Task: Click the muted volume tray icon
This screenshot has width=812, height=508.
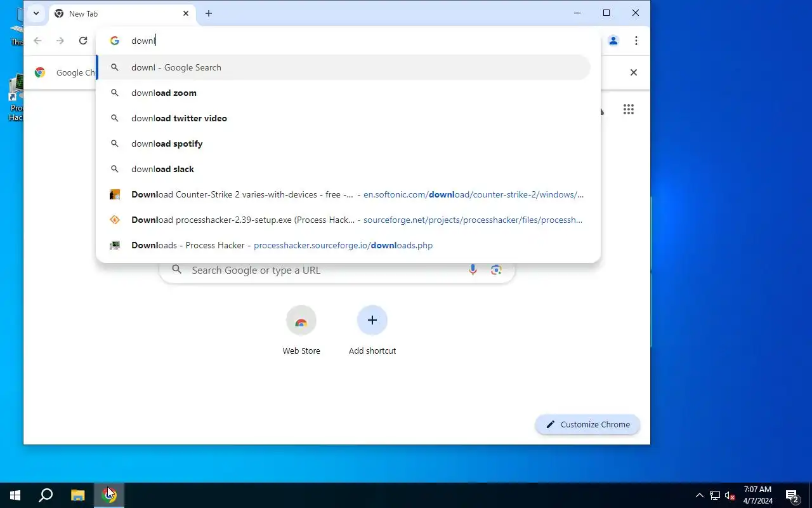Action: [730, 495]
